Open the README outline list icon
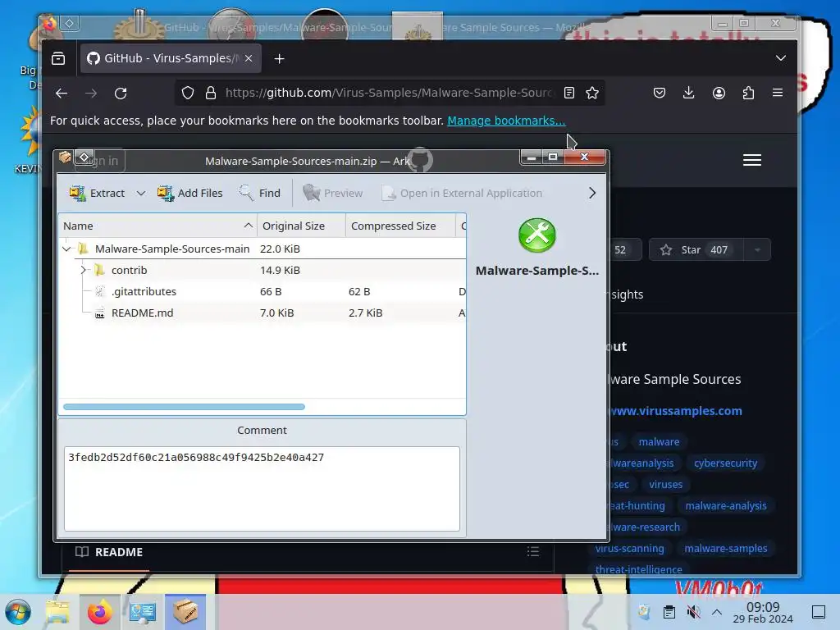The width and height of the screenshot is (840, 630). point(532,552)
